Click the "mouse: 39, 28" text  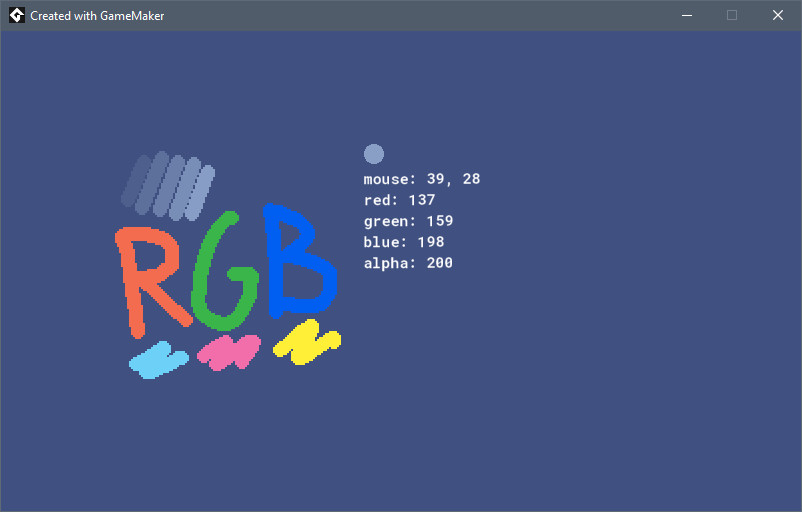coord(422,179)
